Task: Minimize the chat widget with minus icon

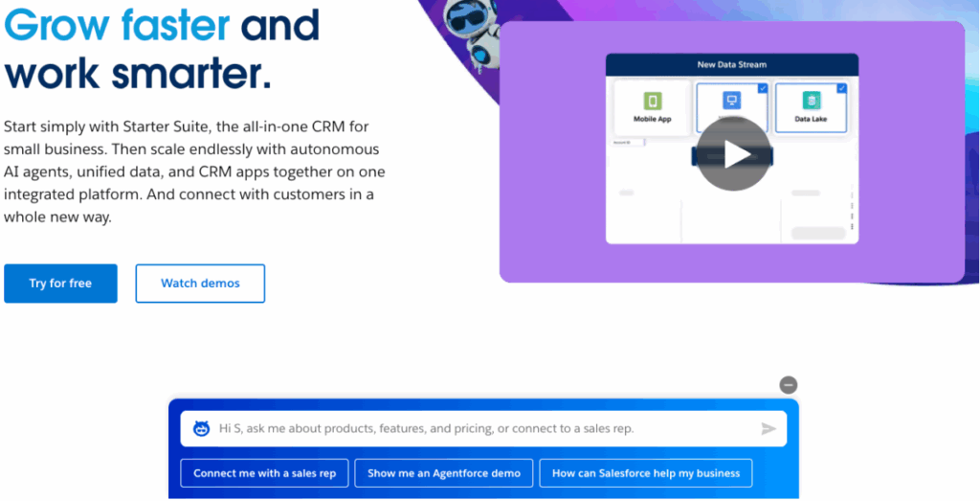Action: 789,385
